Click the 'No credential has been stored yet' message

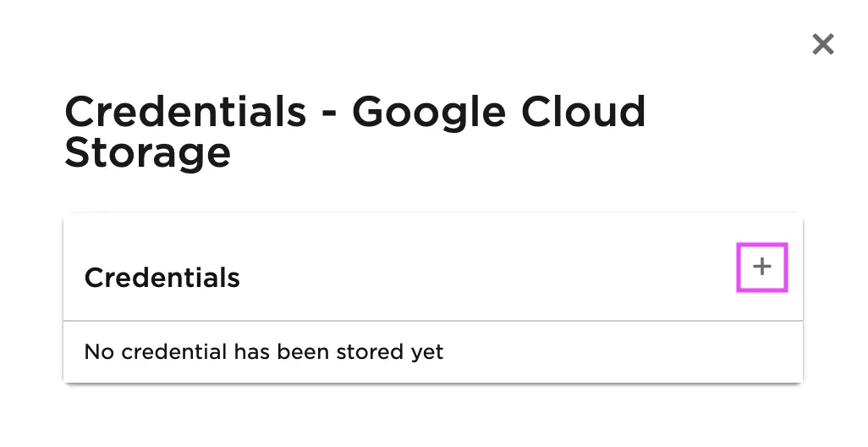[x=264, y=351]
